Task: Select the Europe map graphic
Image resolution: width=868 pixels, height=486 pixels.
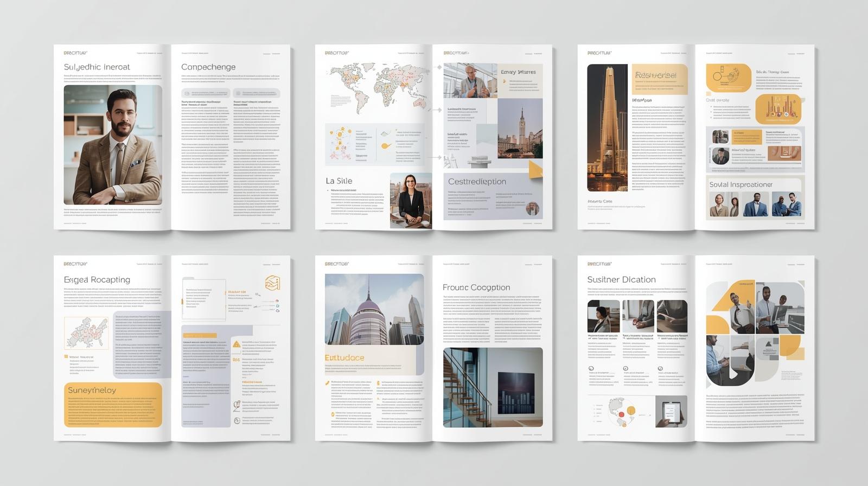Action: coord(86,332)
